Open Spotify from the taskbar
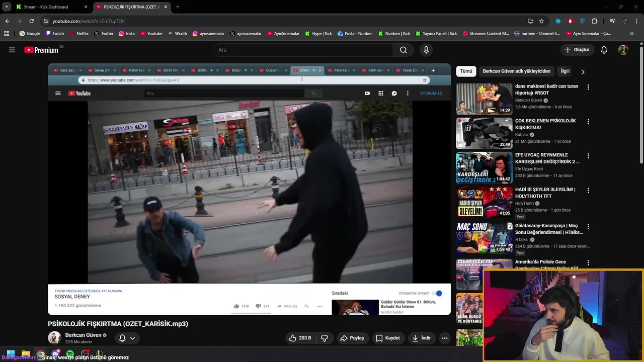The image size is (644, 362). pos(70,354)
